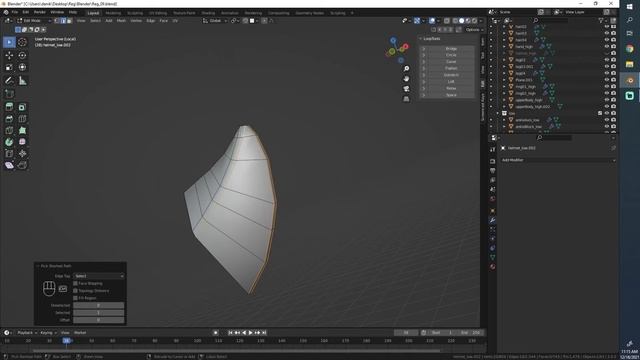The height and width of the screenshot is (360, 640).
Task: Activate the Spin tool
Action: (x=9, y=142)
